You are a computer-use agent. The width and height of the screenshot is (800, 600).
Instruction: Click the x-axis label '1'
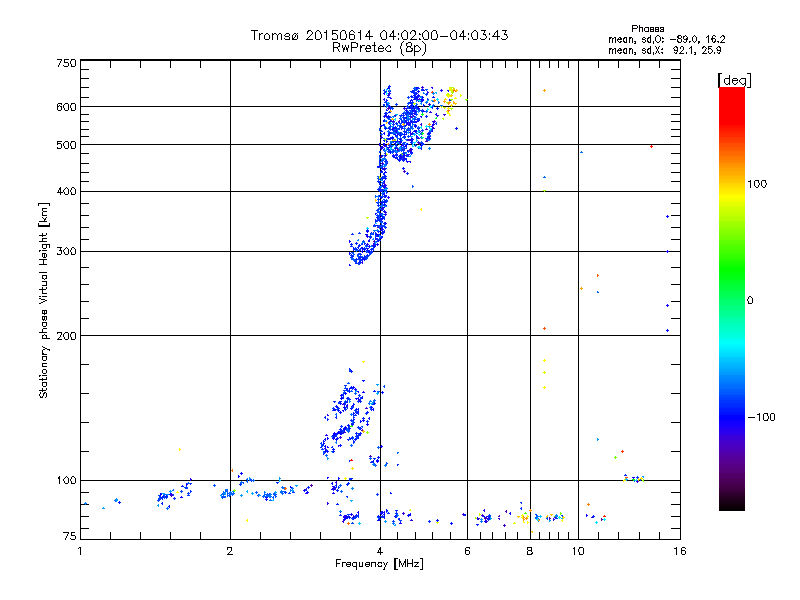point(80,551)
